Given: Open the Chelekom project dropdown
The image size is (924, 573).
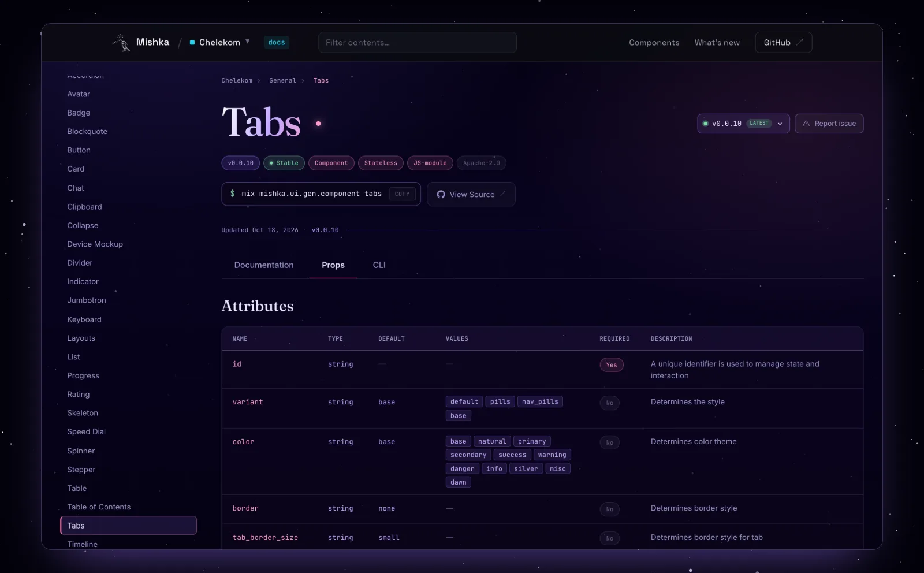Looking at the screenshot, I should pyautogui.click(x=219, y=42).
